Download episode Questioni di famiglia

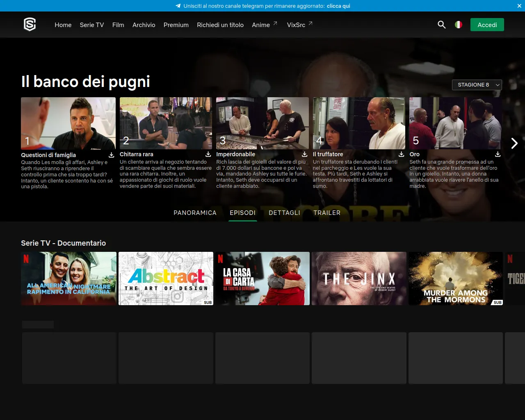click(x=111, y=155)
